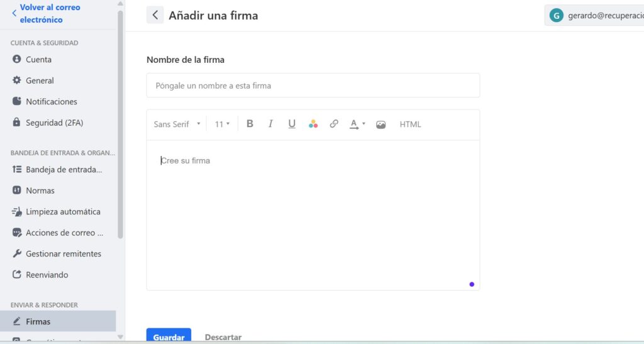Select Normas in the sidebar
Screen dimensions: 644x344
40,191
